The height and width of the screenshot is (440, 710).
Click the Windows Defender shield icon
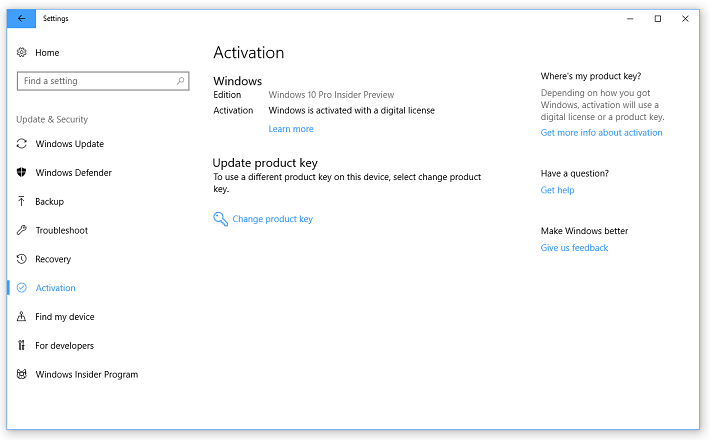coord(22,173)
